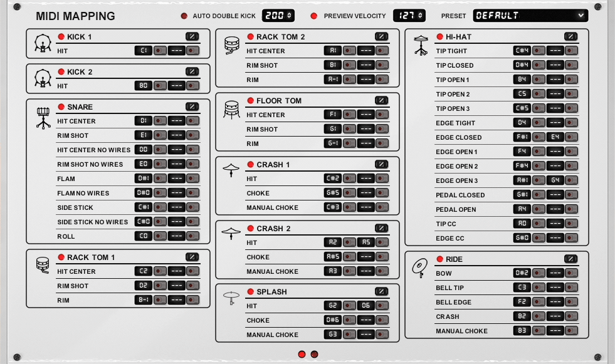The width and height of the screenshot is (615, 364).
Task: Click the Crash 2 section reset icon
Action: coord(381,229)
